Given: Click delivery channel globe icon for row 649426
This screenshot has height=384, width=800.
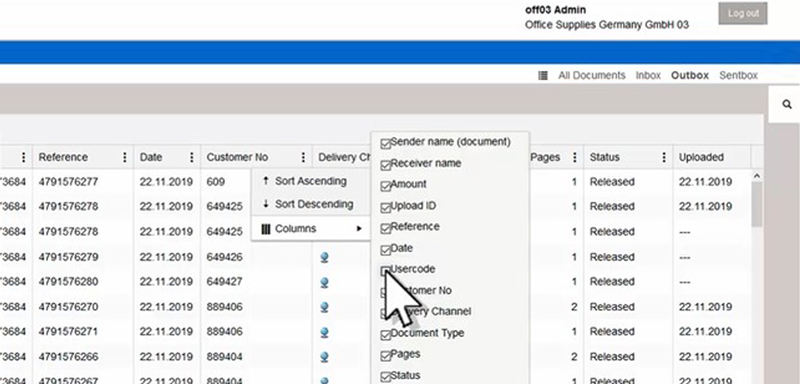Looking at the screenshot, I should pos(324,257).
